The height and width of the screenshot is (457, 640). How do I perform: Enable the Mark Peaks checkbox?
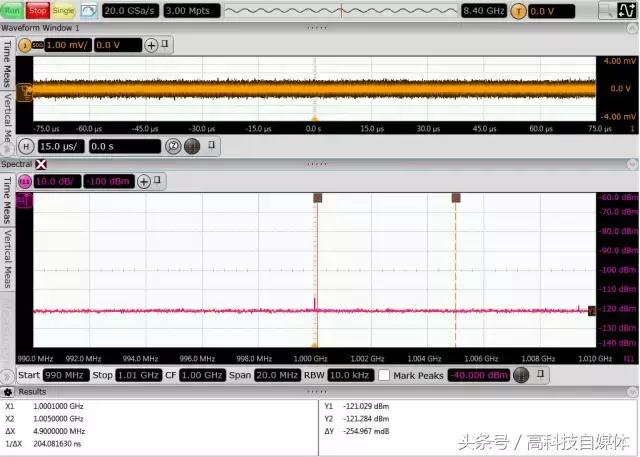coord(384,375)
